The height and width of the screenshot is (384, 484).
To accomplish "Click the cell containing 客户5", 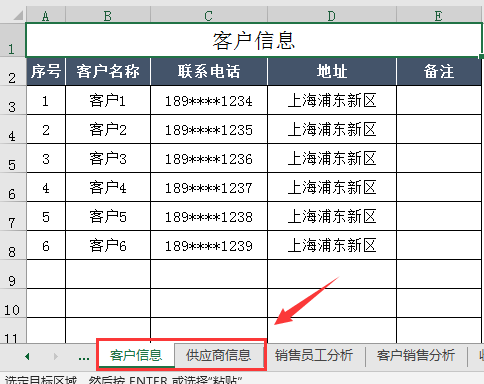I will point(108,216).
